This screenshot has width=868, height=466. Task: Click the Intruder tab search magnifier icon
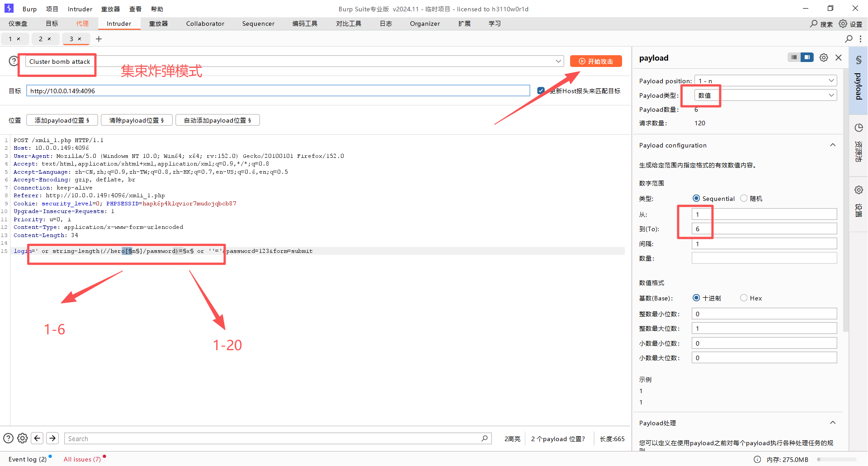click(849, 39)
